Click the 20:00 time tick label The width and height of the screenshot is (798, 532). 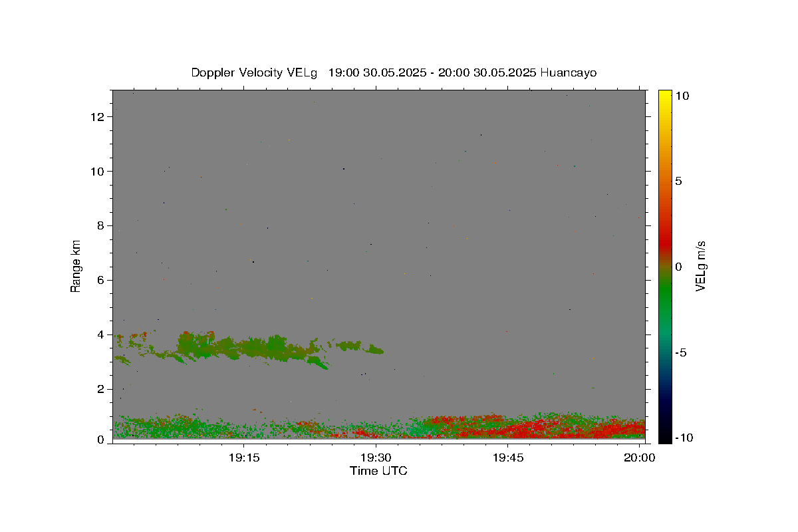640,458
